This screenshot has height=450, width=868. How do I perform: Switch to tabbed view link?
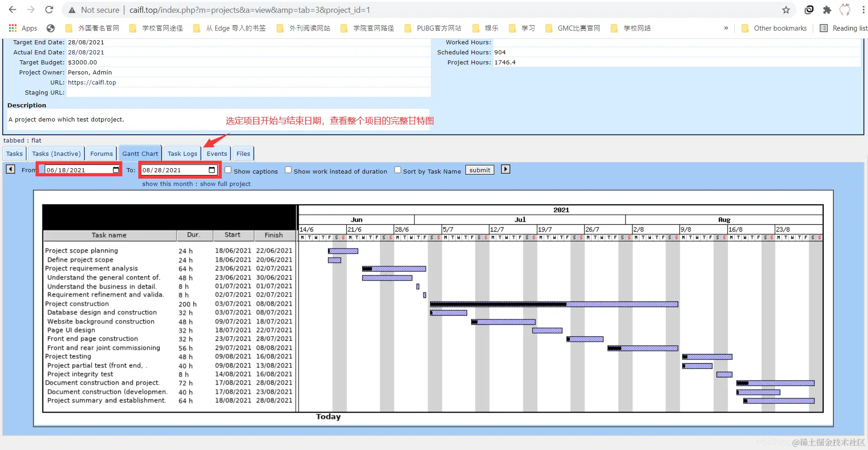14,141
